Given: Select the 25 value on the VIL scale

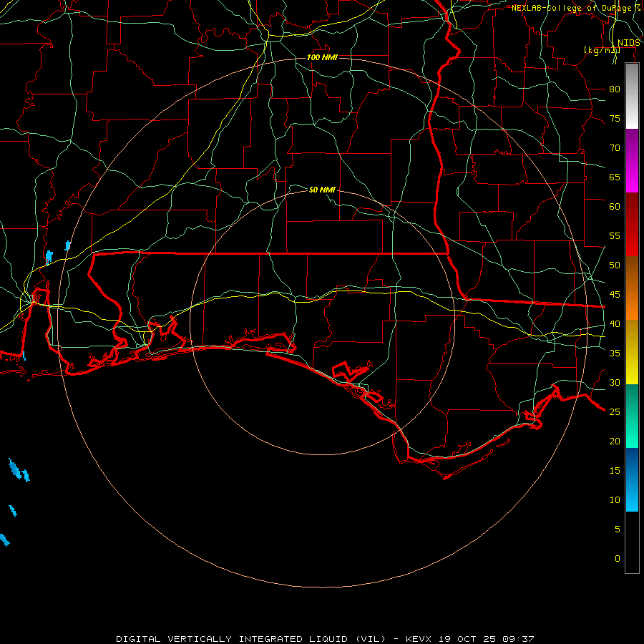Looking at the screenshot, I should pyautogui.click(x=615, y=412).
